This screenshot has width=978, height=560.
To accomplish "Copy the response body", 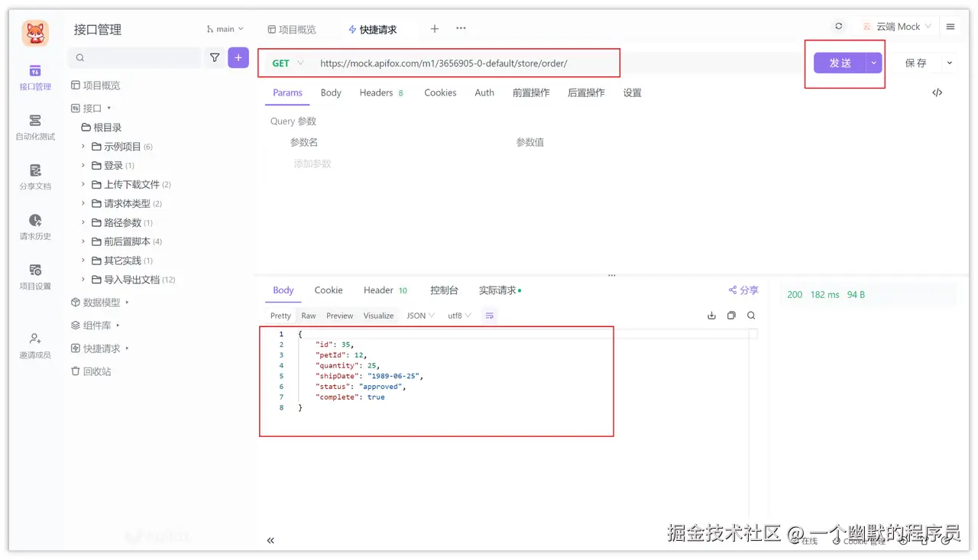I will pyautogui.click(x=731, y=316).
